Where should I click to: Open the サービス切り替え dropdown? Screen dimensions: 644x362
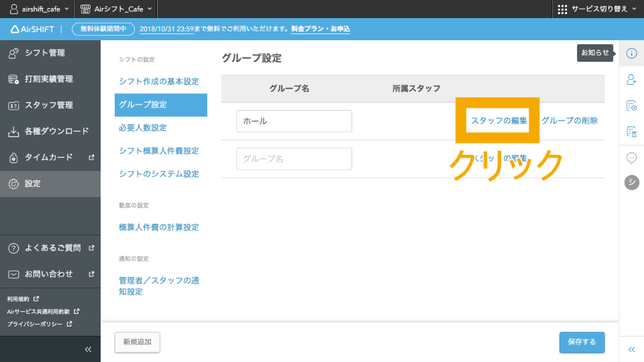[x=597, y=9]
